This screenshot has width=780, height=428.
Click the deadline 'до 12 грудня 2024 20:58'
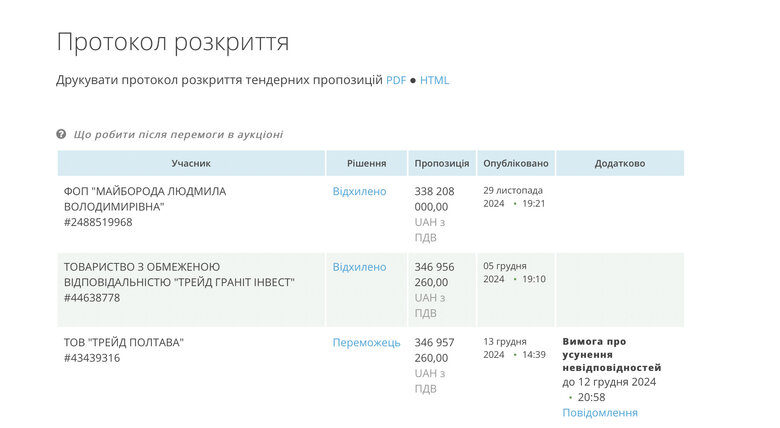pos(609,390)
